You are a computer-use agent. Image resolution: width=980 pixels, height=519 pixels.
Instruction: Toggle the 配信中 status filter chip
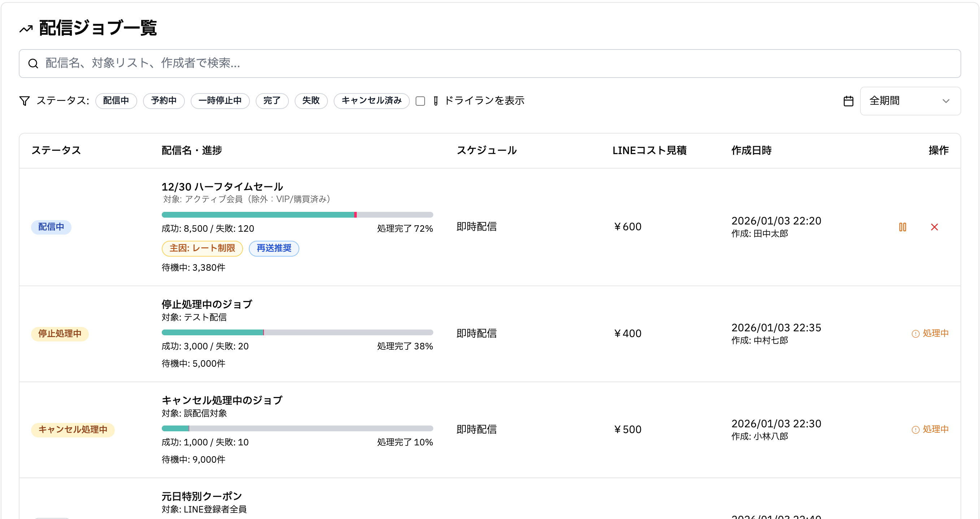tap(116, 101)
